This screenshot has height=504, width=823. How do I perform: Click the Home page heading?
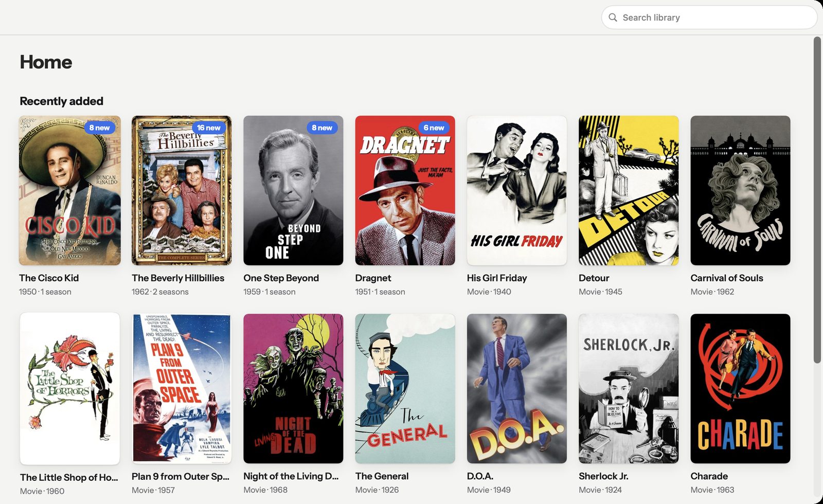46,62
